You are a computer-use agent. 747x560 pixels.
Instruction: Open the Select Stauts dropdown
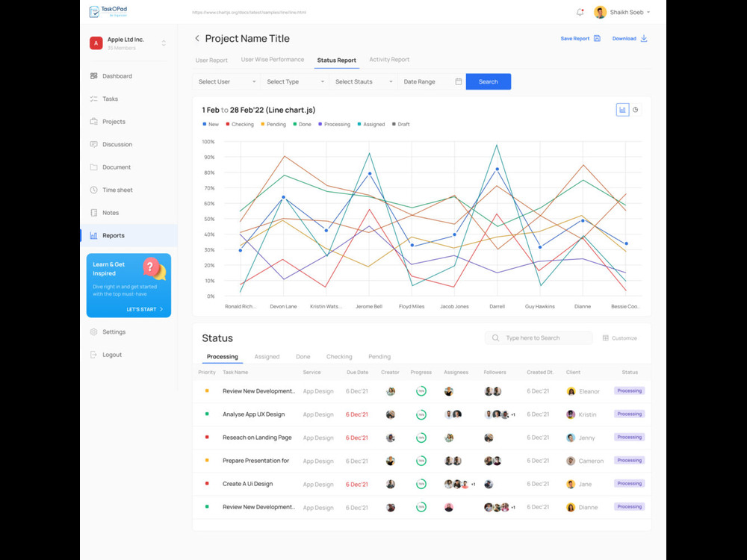pos(363,81)
